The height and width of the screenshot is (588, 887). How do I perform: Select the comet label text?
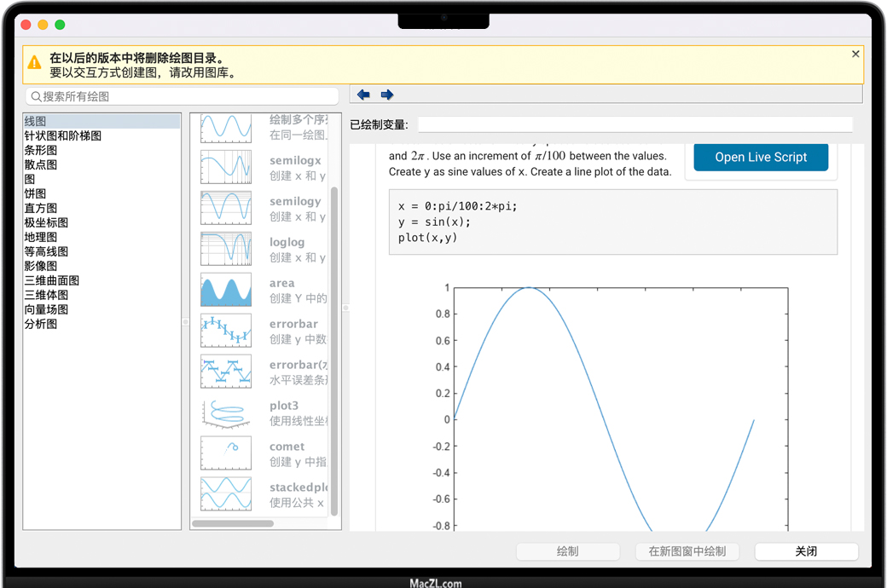pyautogui.click(x=287, y=447)
